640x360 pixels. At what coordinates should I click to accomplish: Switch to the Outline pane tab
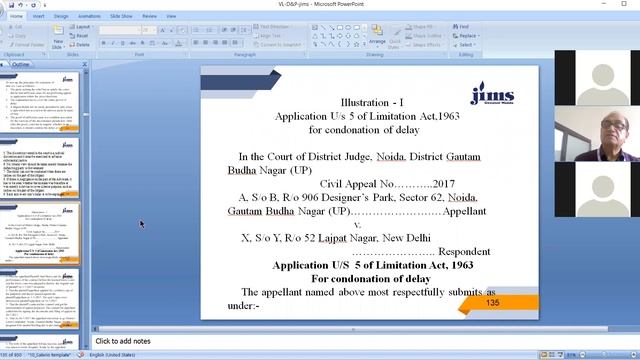pyautogui.click(x=20, y=64)
